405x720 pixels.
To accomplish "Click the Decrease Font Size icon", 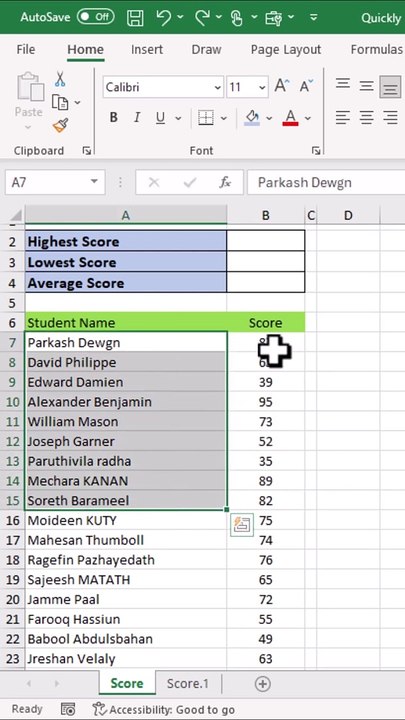I will (x=306, y=86).
